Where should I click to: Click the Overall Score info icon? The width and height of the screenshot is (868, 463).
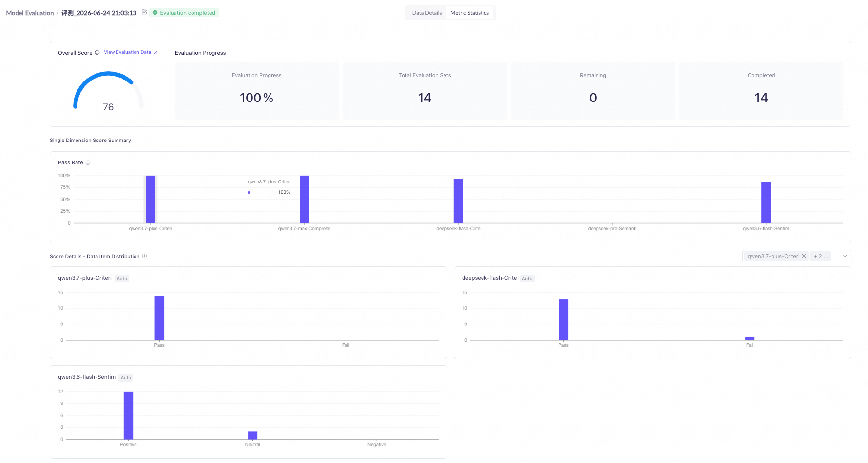pyautogui.click(x=97, y=53)
